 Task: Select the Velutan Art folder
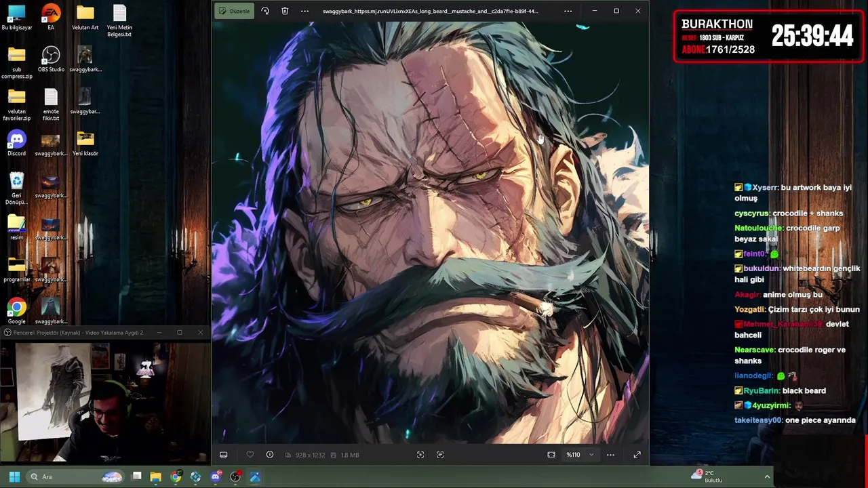coord(85,18)
